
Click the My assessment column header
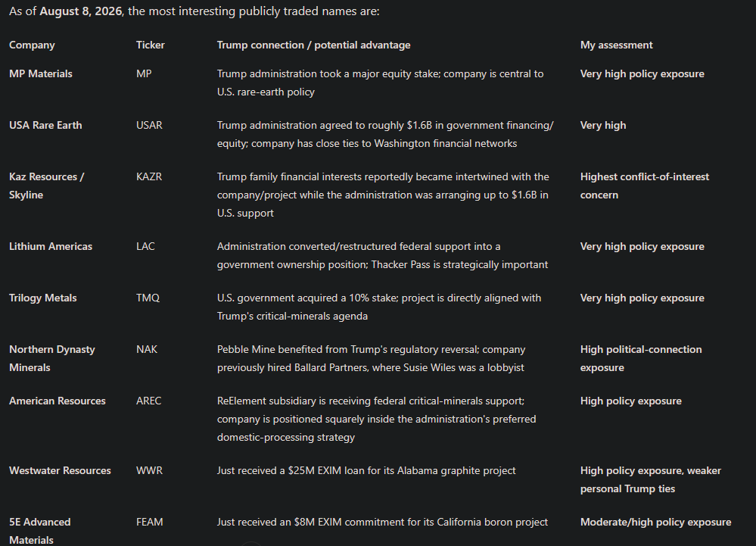click(x=616, y=45)
